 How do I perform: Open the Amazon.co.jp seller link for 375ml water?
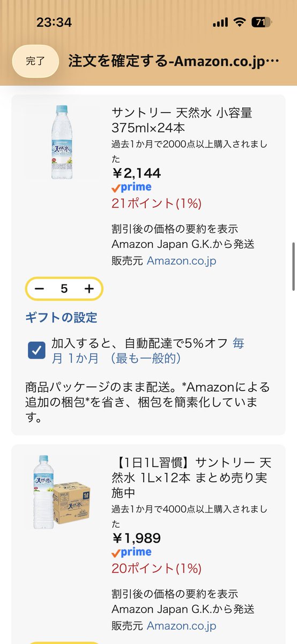pos(181,261)
